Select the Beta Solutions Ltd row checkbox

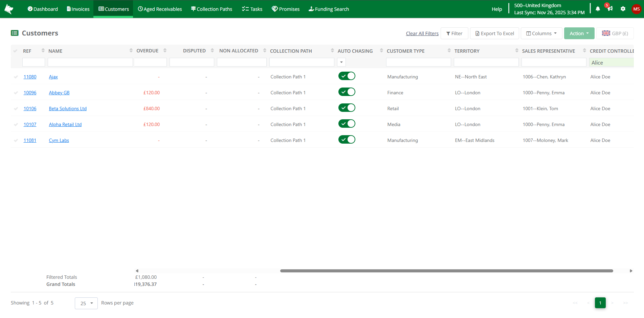(16, 108)
